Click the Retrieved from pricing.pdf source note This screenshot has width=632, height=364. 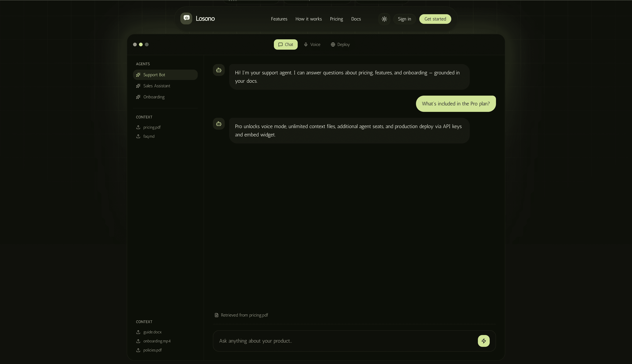click(241, 315)
